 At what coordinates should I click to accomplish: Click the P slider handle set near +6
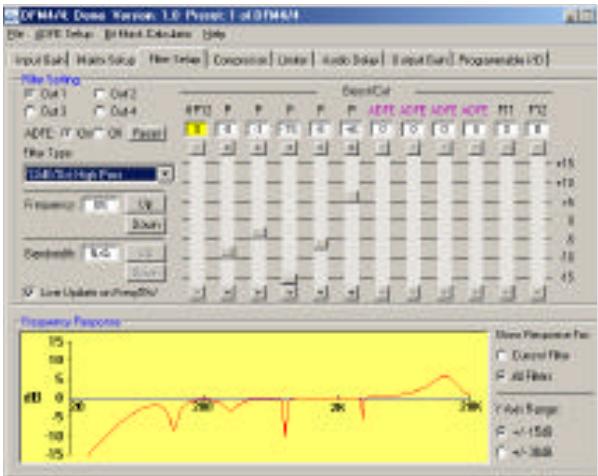click(x=352, y=197)
